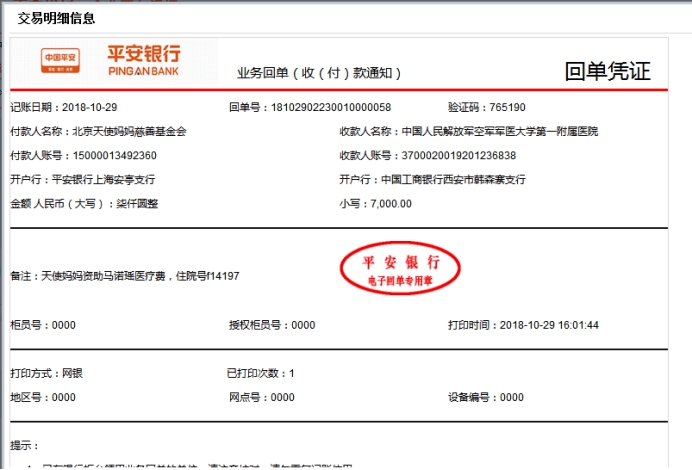
Task: Click the amount in words 柒仟圆整
Action: [137, 204]
